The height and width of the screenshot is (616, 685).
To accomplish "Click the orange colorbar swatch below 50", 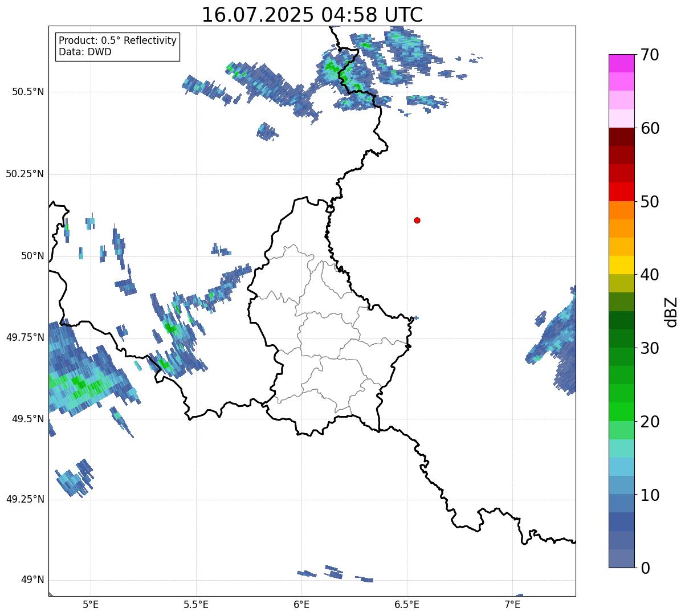I will pyautogui.click(x=622, y=210).
